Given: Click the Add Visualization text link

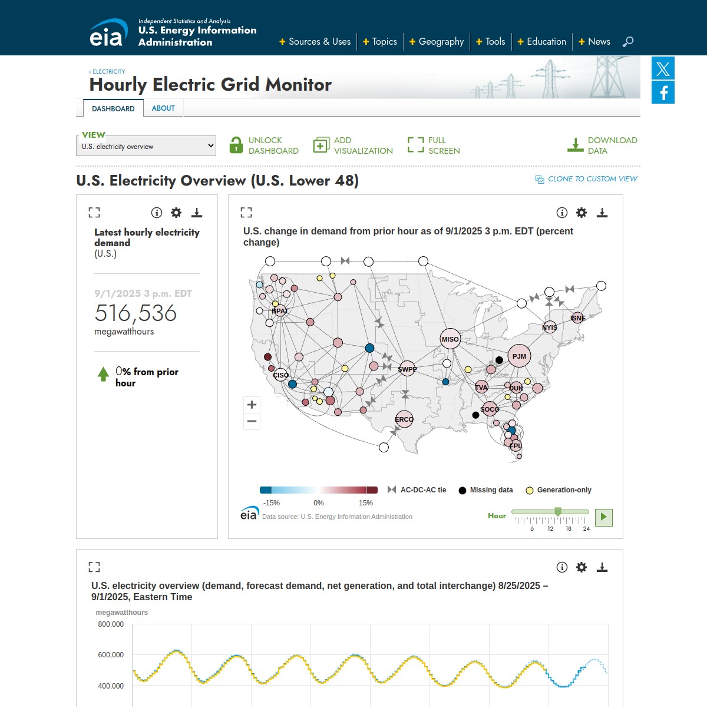Looking at the screenshot, I should [x=364, y=145].
